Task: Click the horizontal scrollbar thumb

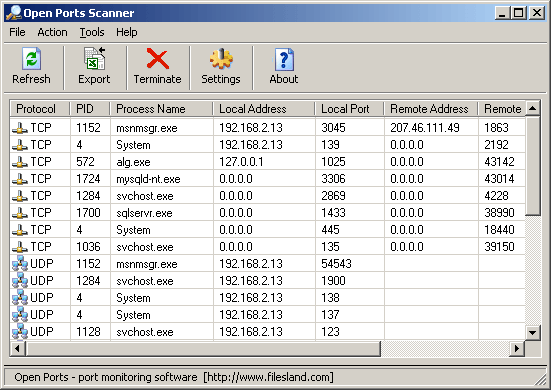Action: (x=203, y=349)
